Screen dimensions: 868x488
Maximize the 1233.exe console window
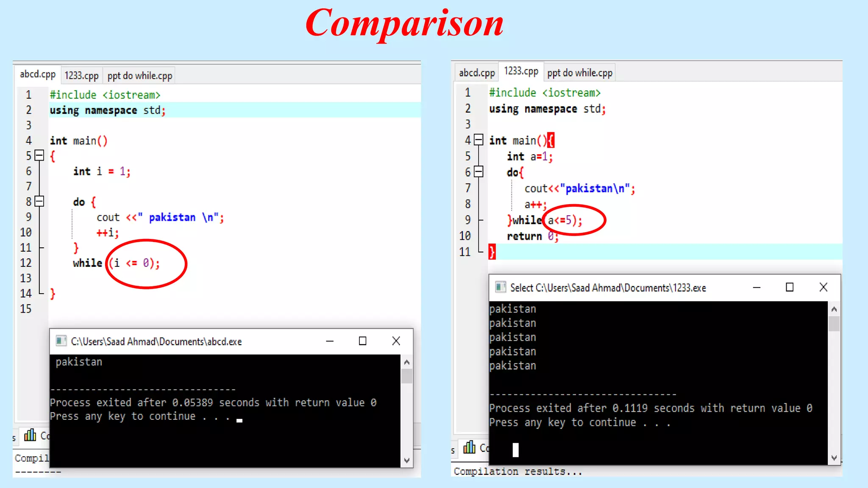coord(790,287)
